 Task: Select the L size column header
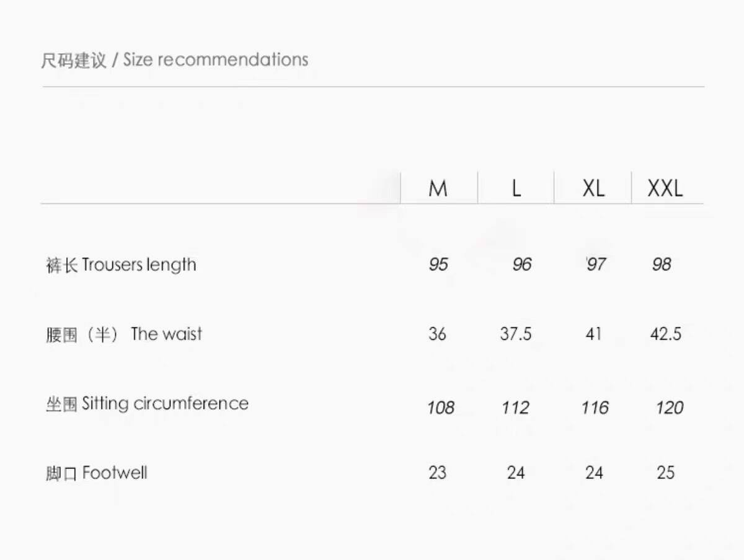[516, 188]
